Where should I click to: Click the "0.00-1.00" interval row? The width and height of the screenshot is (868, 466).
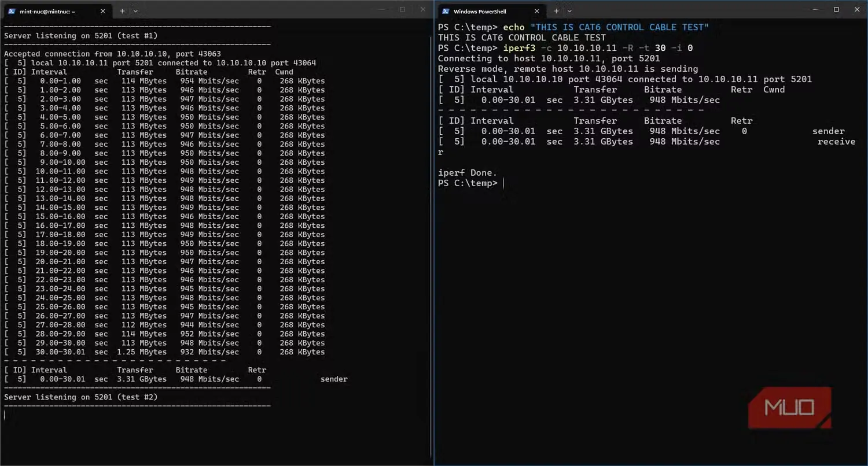pos(164,81)
